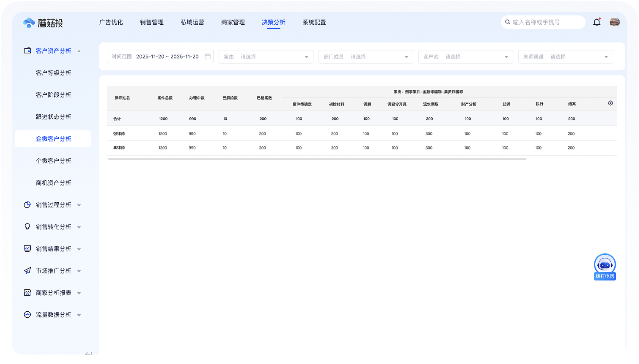This screenshot has width=639, height=364.
Task: Click the lightbulb icon for 销售转化分析
Action: pos(27,227)
